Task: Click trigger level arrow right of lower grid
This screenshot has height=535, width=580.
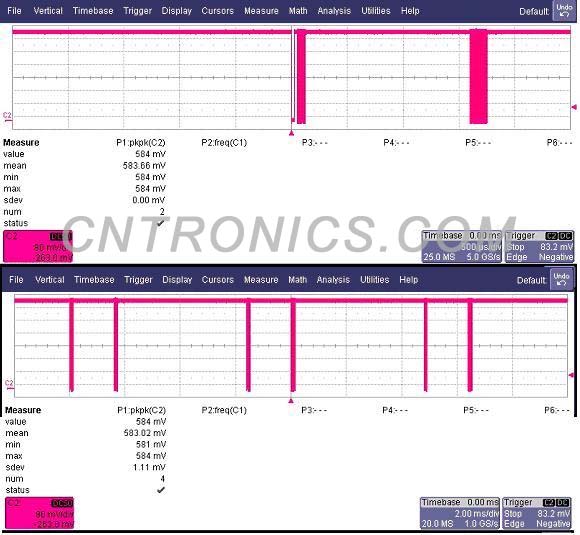Action: point(571,375)
